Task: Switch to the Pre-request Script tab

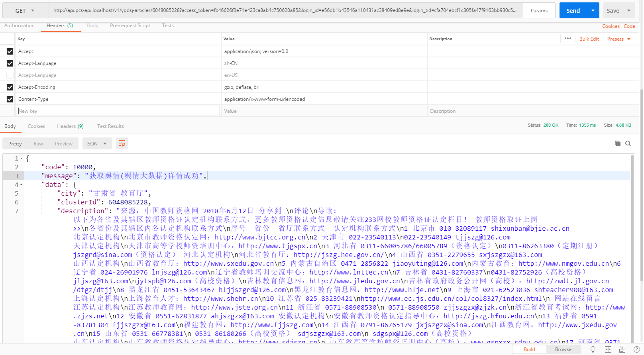Action: pos(130,25)
